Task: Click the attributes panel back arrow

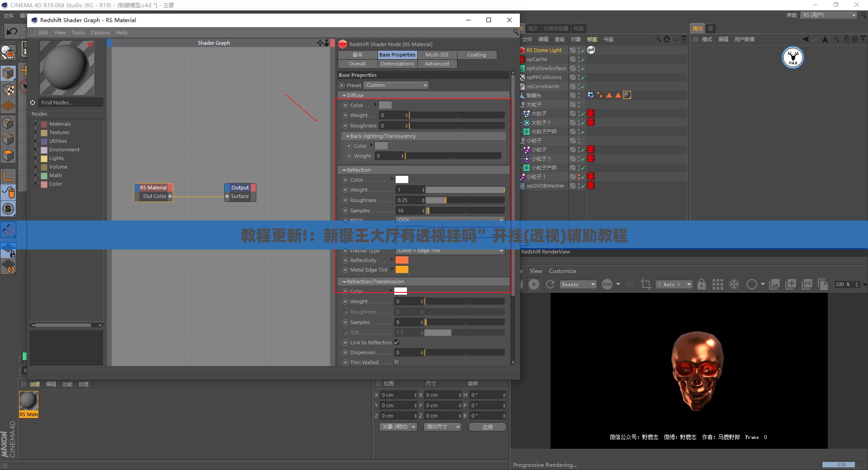Action: tap(806, 39)
